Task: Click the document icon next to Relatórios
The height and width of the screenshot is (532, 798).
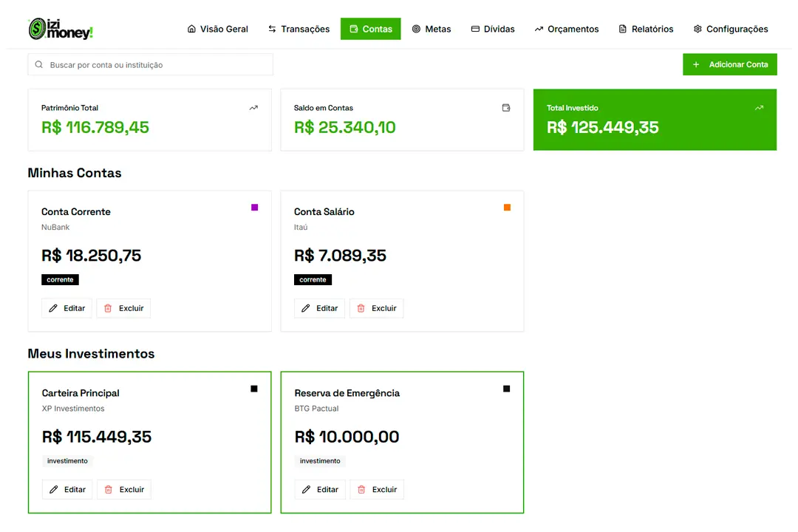Action: (622, 29)
